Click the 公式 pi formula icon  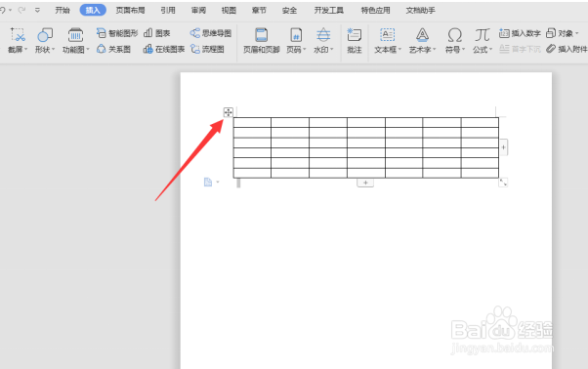coord(483,35)
